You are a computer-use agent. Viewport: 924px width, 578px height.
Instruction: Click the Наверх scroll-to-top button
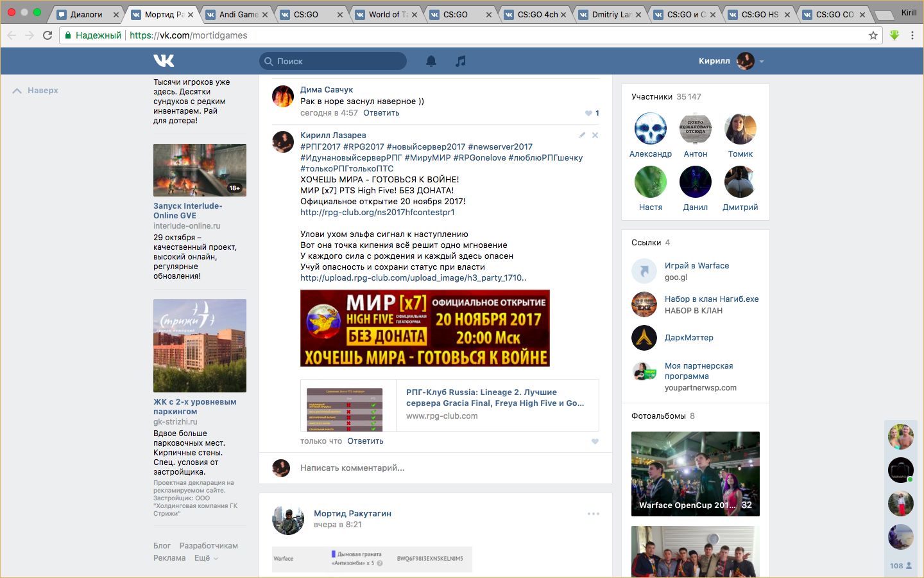pos(35,91)
